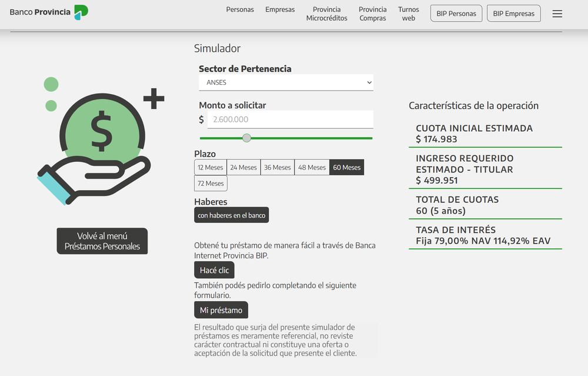The height and width of the screenshot is (376, 588).
Task: Go to Provincia Microcréditos
Action: point(326,14)
